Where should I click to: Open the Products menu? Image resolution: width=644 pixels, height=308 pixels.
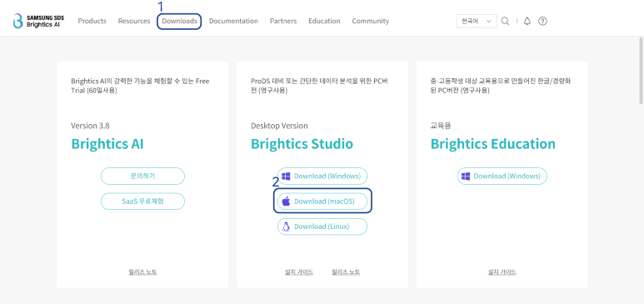(92, 21)
